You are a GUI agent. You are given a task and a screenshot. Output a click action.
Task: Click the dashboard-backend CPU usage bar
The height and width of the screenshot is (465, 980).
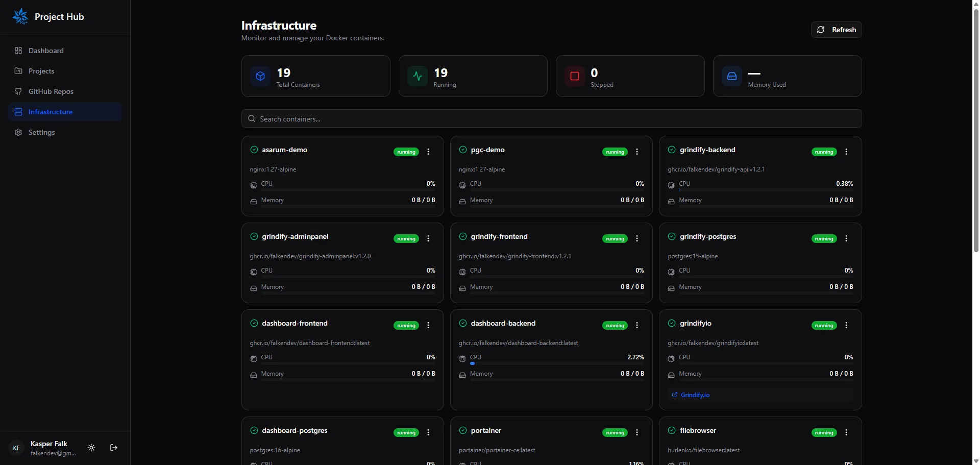(x=557, y=363)
